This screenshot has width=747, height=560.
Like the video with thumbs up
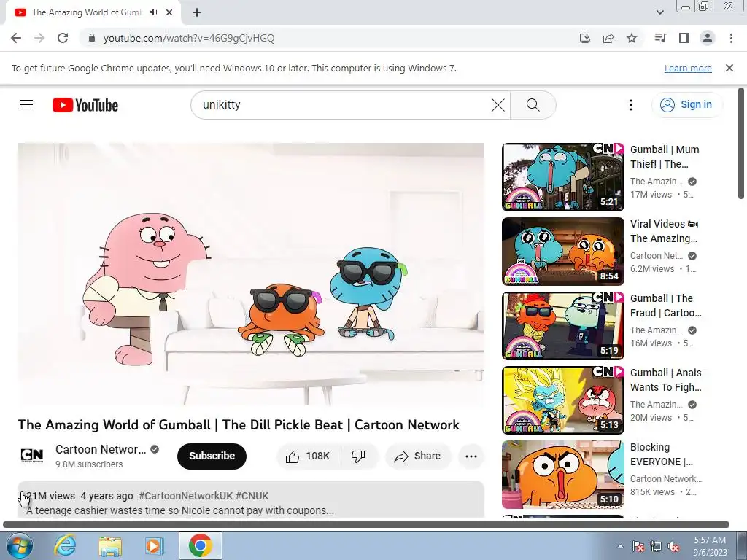pos(309,456)
